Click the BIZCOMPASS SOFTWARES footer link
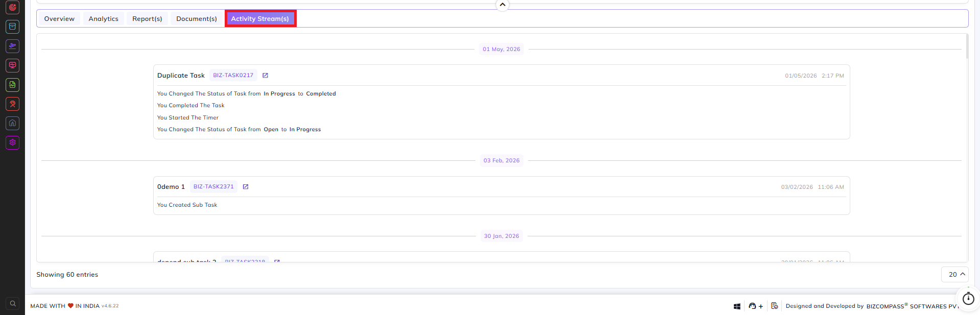 tap(912, 306)
